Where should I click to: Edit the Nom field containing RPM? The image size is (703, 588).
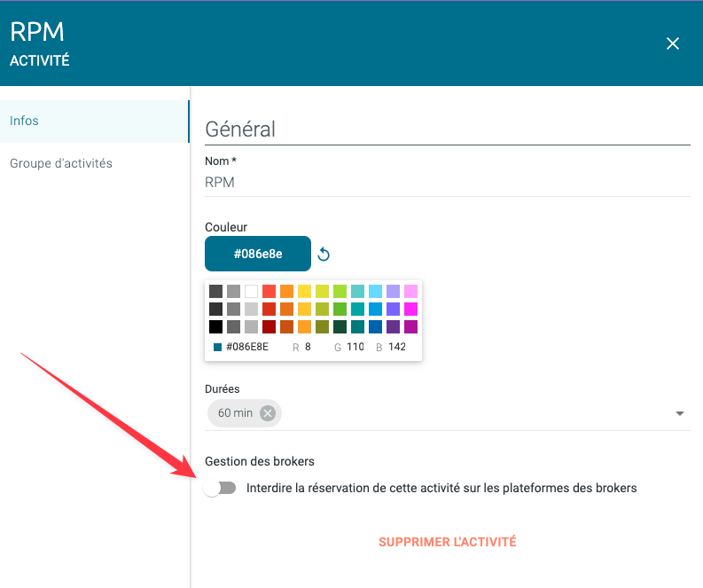(x=448, y=182)
